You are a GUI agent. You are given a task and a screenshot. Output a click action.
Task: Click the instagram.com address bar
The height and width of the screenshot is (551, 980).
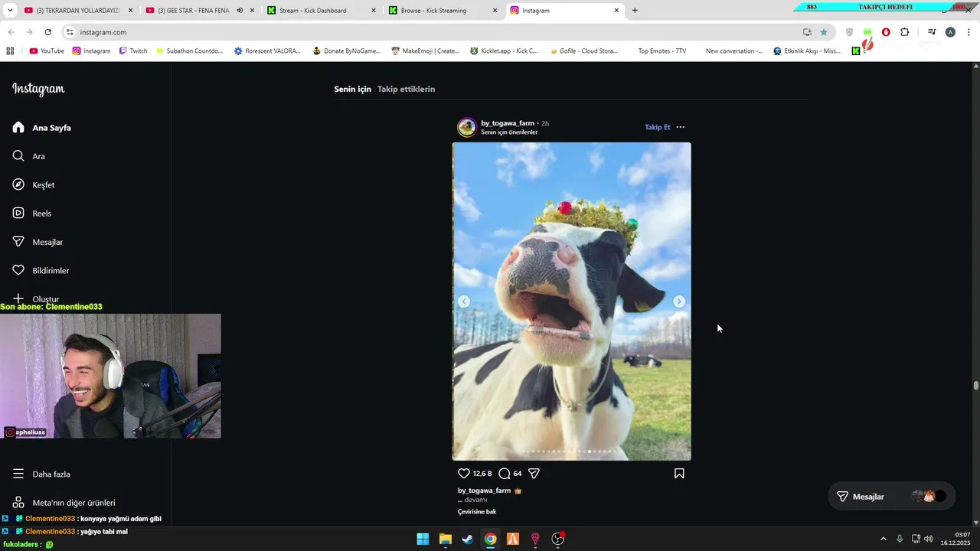click(436, 32)
